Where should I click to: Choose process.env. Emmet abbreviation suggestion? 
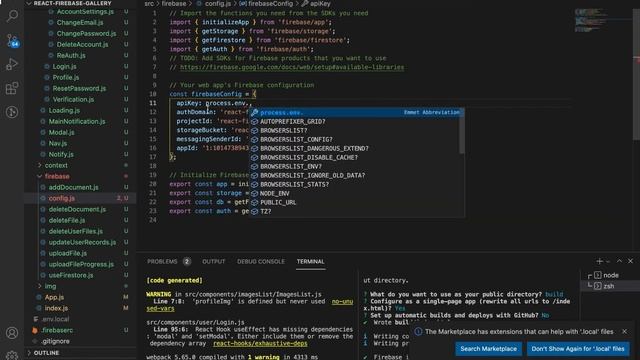(356, 112)
